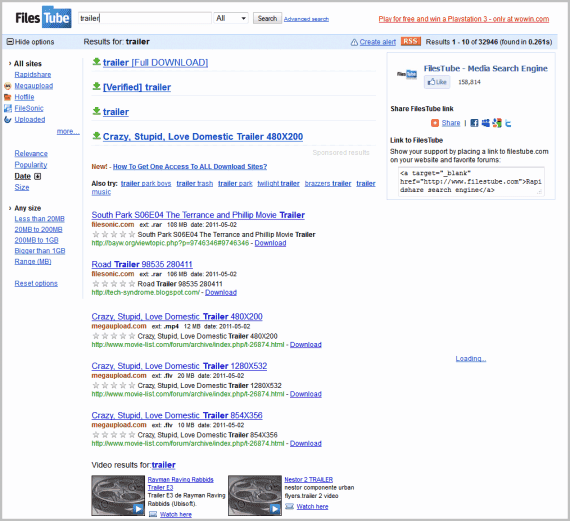Viewport: 570px width, 521px height.
Task: Filter results to Megaupload site
Action: click(33, 86)
